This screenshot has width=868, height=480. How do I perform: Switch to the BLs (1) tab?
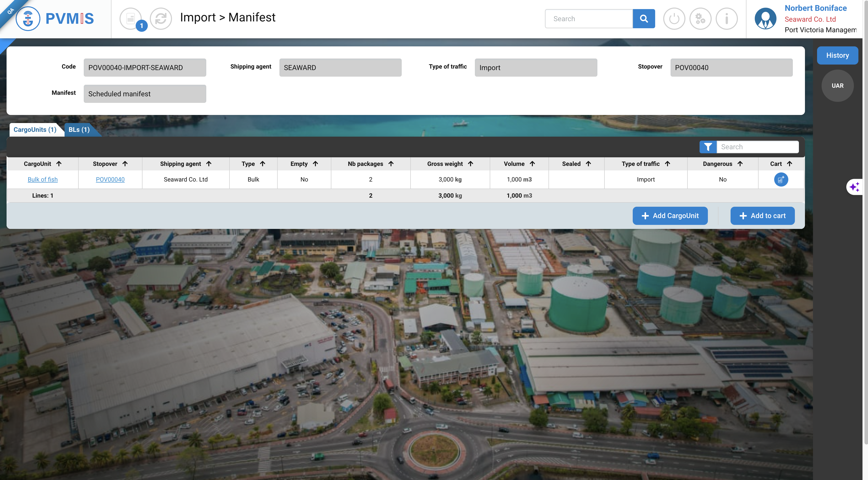(79, 130)
